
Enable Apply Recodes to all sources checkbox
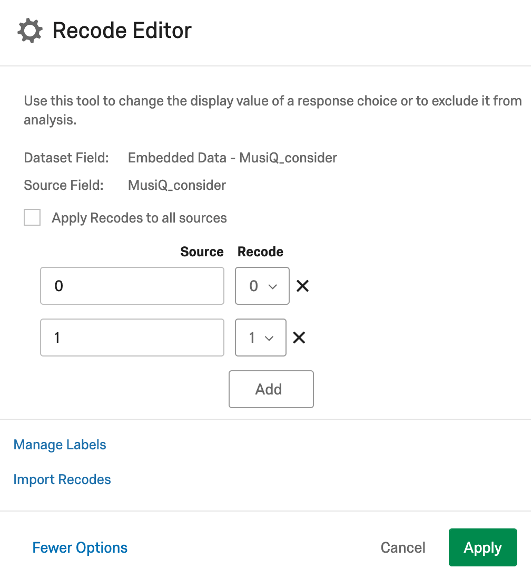point(32,217)
